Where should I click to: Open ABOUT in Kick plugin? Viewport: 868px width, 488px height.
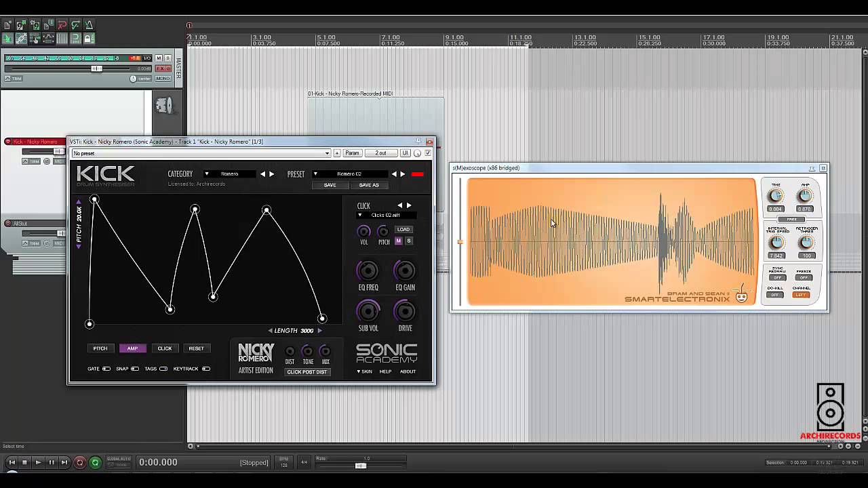(x=408, y=371)
